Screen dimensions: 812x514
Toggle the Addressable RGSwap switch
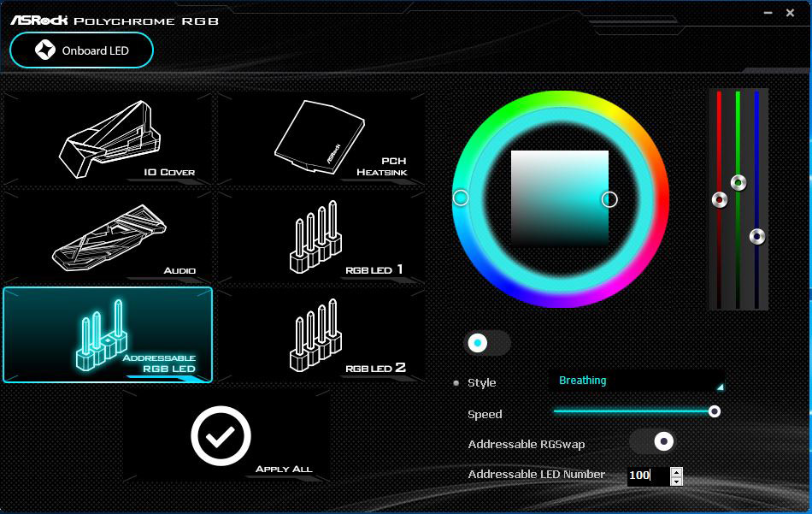(652, 442)
